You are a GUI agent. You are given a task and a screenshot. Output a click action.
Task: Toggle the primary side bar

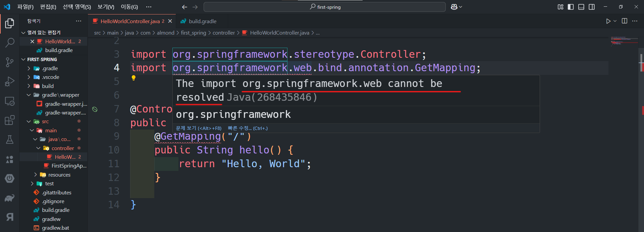click(x=571, y=7)
